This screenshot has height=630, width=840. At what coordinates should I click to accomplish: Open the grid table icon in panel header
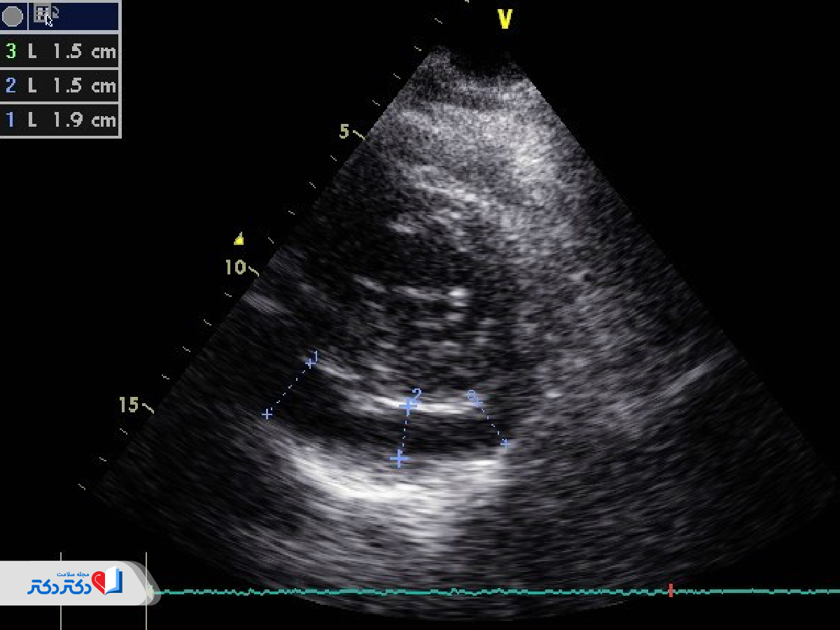click(41, 12)
